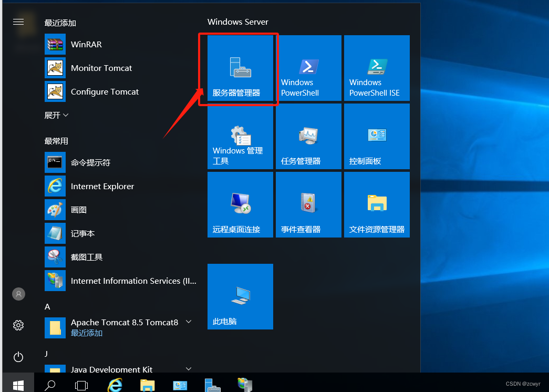The image size is (549, 392).
Task: Open the 此电脑 tile
Action: (x=240, y=297)
